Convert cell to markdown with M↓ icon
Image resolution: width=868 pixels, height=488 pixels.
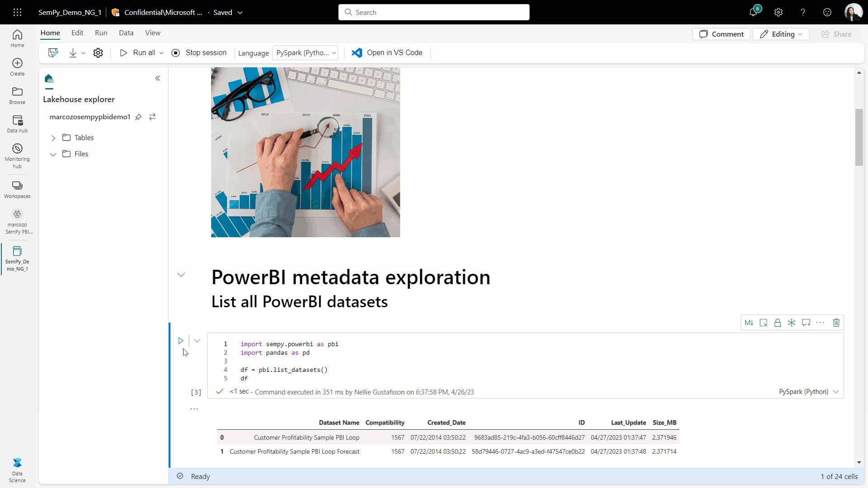click(x=749, y=323)
